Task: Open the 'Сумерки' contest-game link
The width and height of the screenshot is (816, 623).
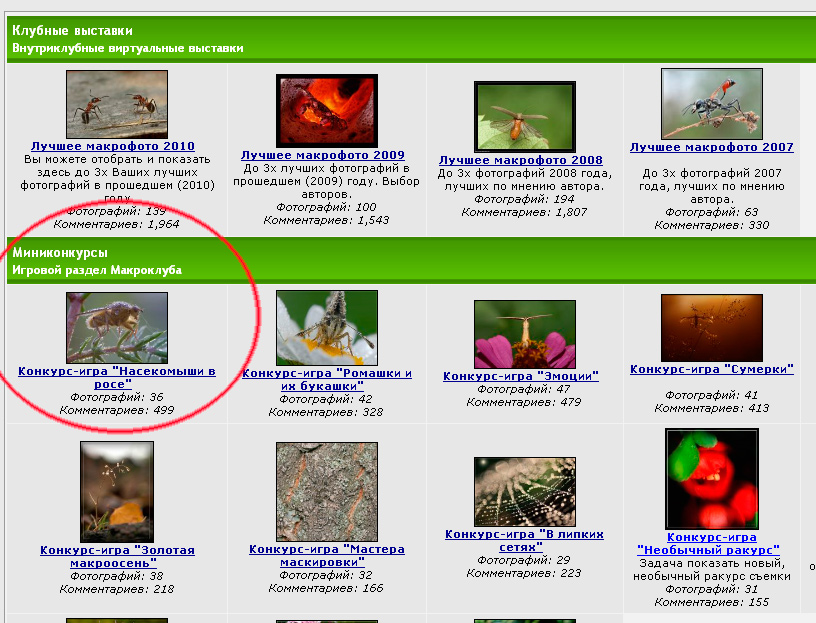Action: [x=712, y=369]
